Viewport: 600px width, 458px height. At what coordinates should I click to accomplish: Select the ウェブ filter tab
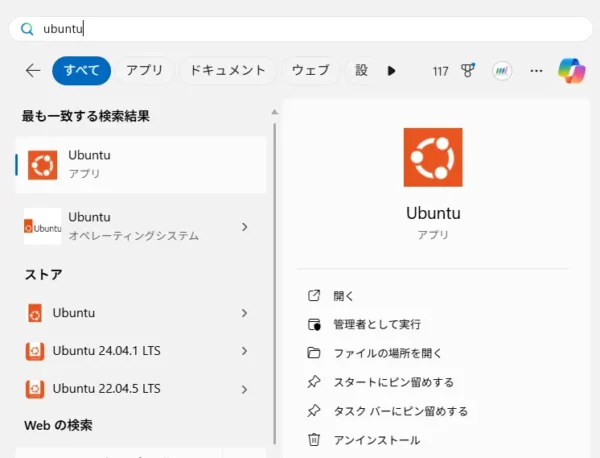pyautogui.click(x=310, y=70)
